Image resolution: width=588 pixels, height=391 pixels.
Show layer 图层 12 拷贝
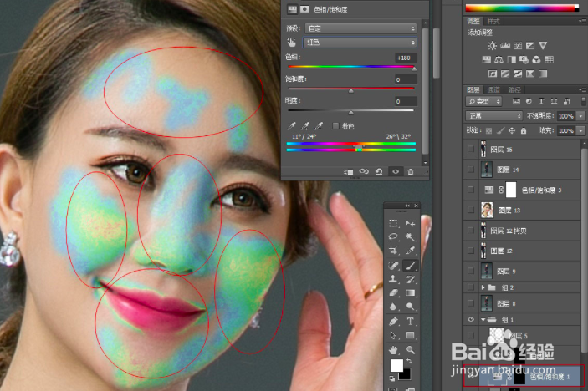click(471, 230)
